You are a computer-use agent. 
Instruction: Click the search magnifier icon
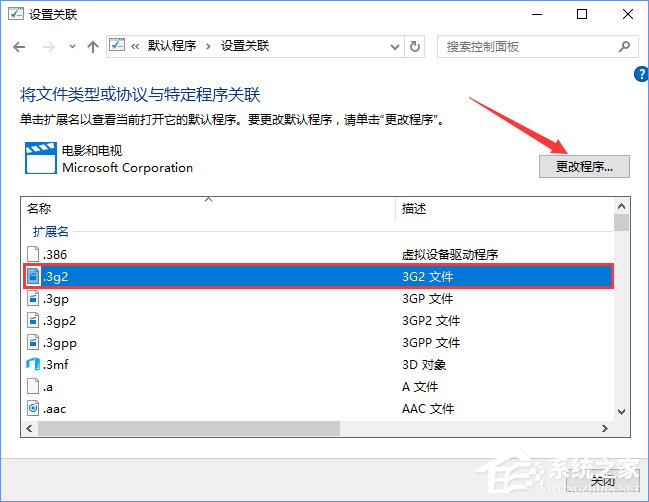tap(624, 46)
